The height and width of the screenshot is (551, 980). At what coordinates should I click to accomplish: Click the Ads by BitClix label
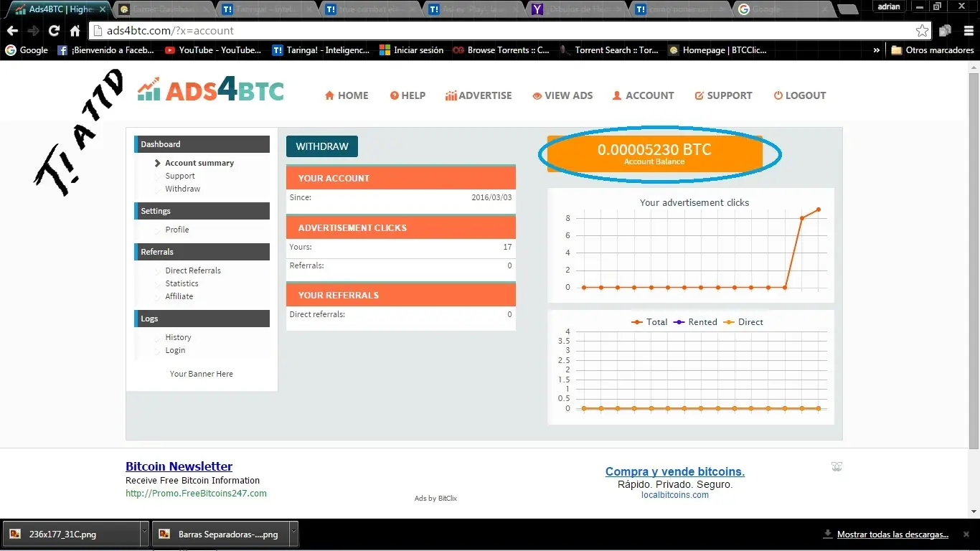(x=435, y=498)
